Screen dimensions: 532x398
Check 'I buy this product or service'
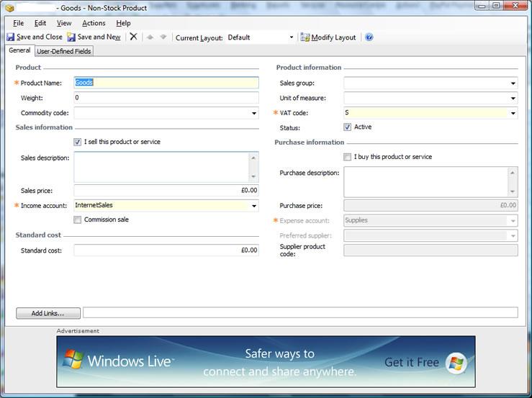347,157
